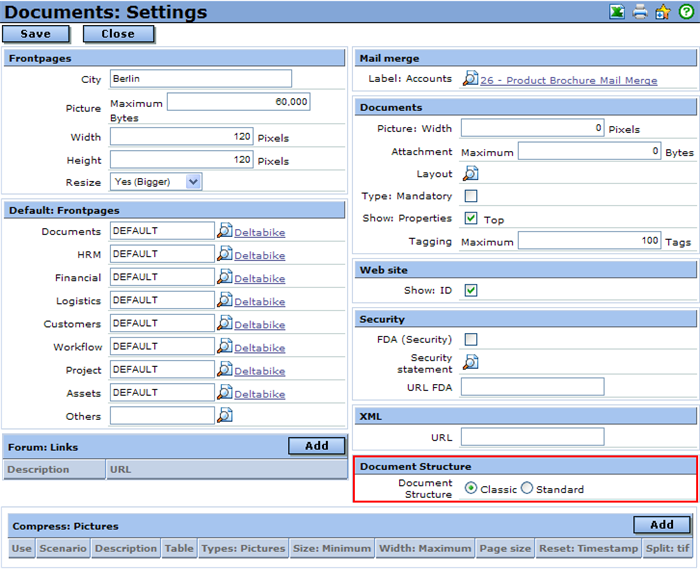Click the Frontpages Width field
The image size is (700, 569).
click(182, 136)
